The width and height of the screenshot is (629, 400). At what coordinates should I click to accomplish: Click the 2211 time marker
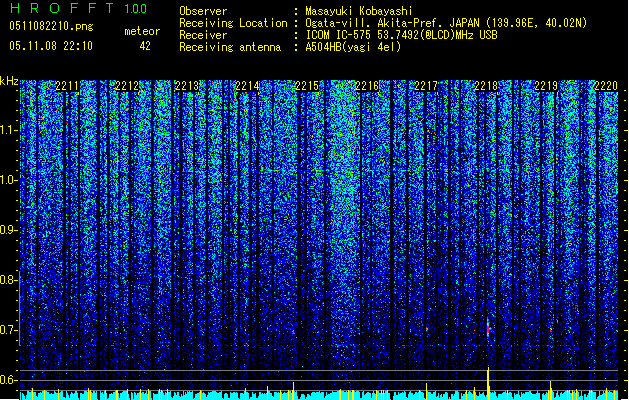point(67,86)
